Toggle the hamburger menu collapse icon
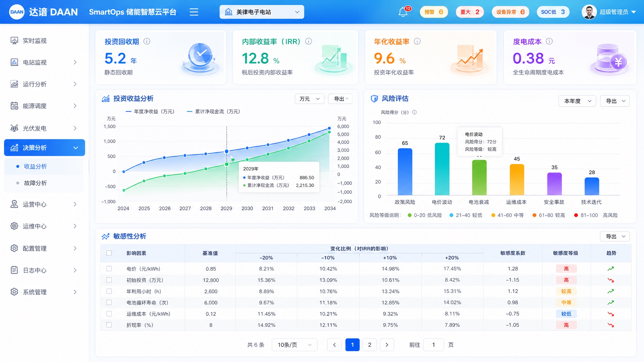644x362 pixels. 194,12
